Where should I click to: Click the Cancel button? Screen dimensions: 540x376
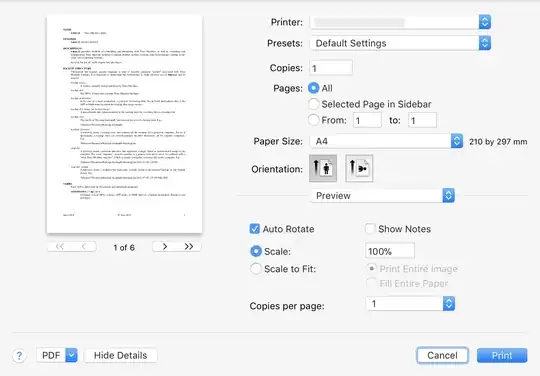click(x=442, y=355)
